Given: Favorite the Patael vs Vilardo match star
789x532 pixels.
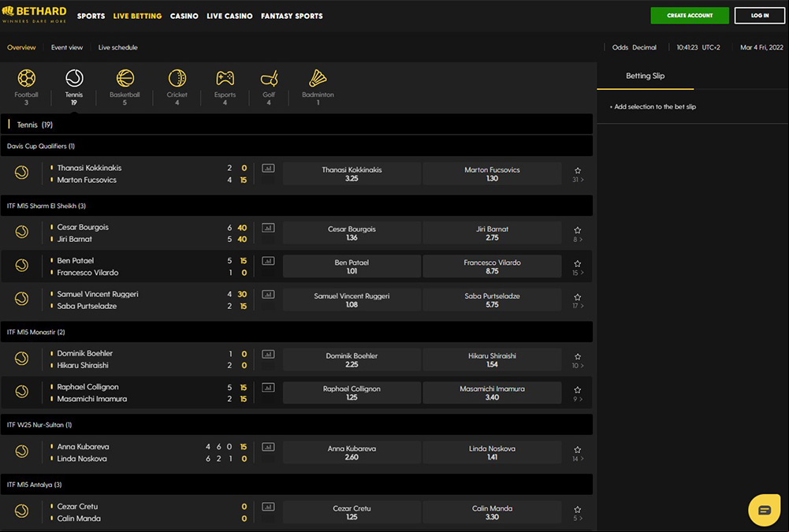Looking at the screenshot, I should pos(578,264).
